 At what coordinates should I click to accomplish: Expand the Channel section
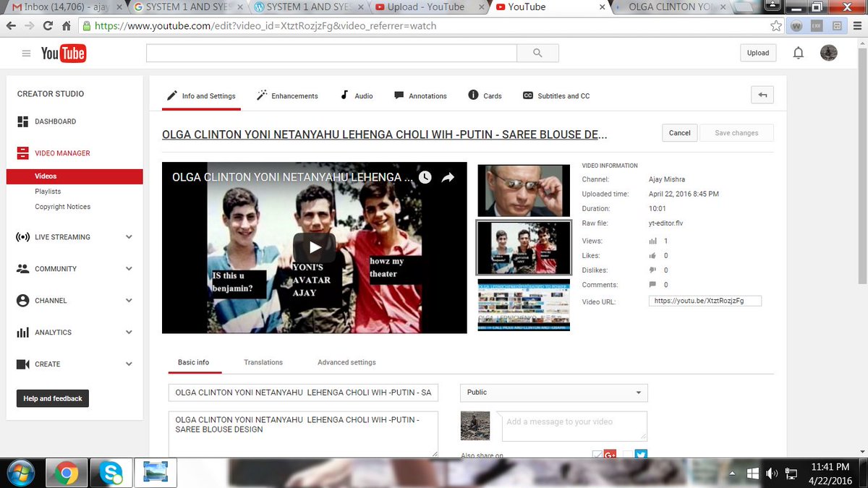pos(129,301)
